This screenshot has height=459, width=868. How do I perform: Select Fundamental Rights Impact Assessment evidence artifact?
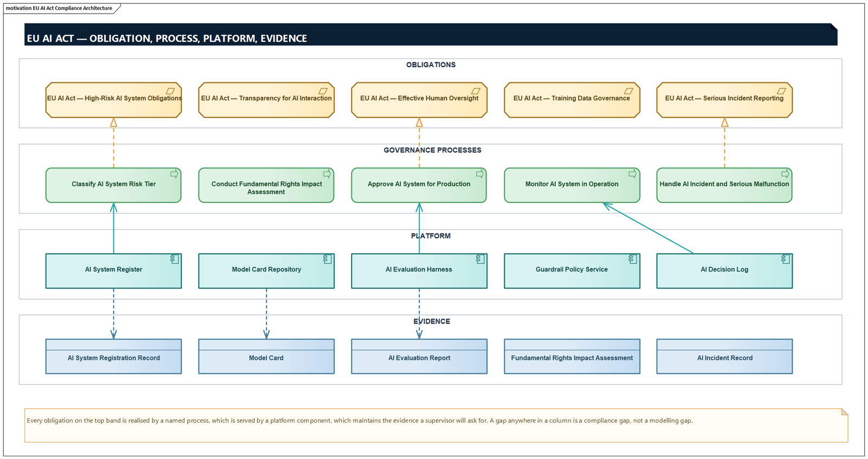572,357
